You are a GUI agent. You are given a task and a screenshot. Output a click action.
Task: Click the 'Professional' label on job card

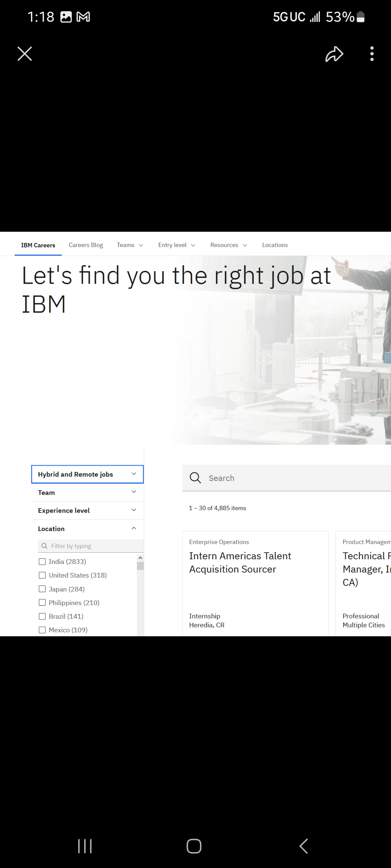click(361, 616)
